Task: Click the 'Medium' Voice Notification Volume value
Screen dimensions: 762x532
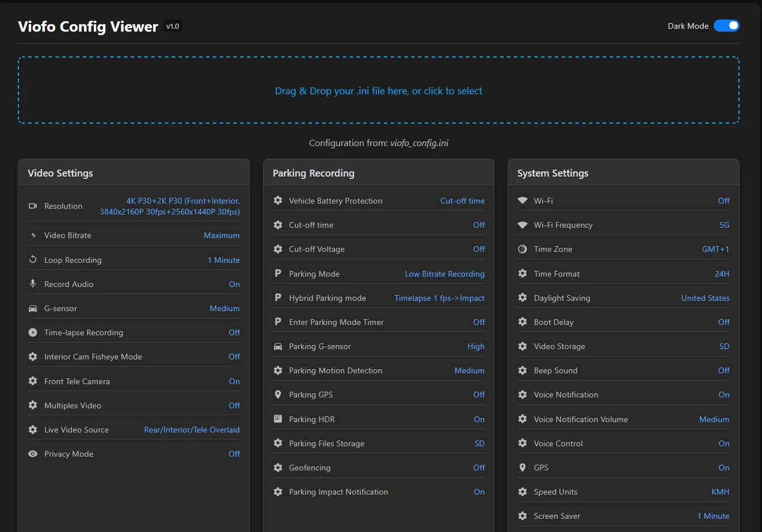Action: tap(714, 419)
